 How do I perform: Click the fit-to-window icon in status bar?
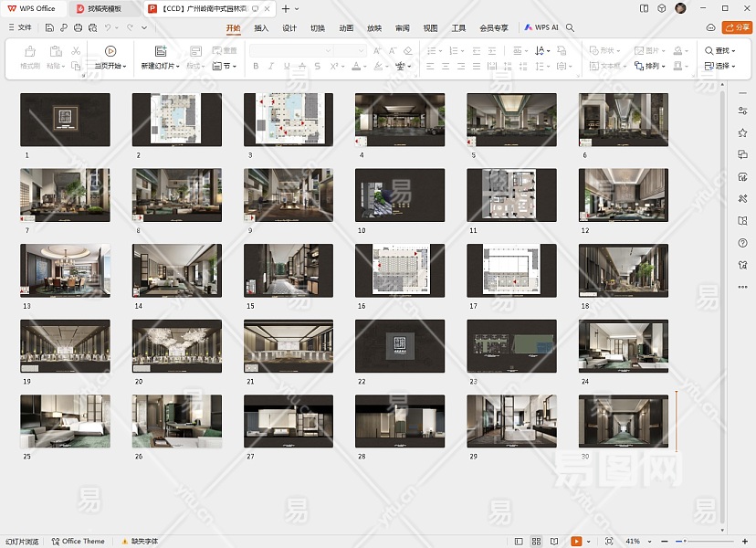pyautogui.click(x=609, y=542)
